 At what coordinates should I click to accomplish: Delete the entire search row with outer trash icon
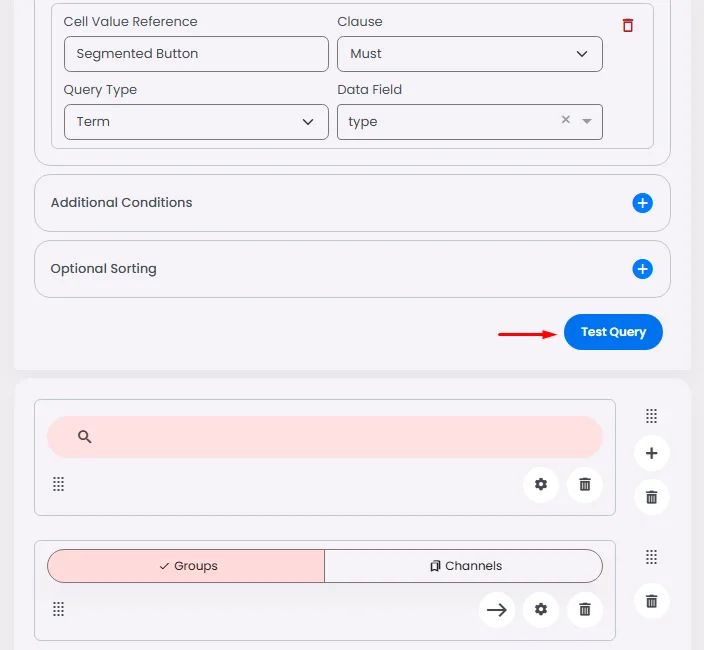tap(651, 497)
